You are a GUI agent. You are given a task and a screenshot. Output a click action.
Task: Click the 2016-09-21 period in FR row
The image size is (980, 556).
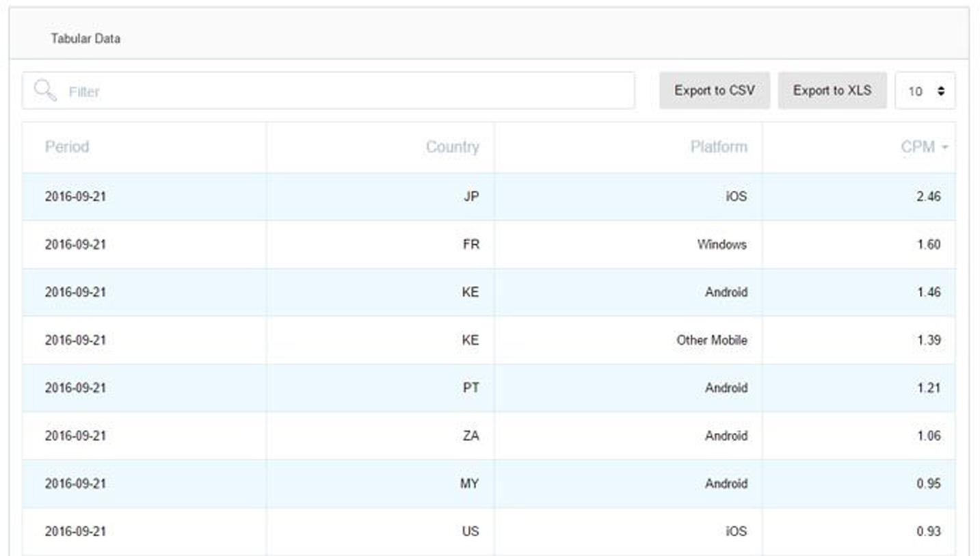tap(76, 244)
